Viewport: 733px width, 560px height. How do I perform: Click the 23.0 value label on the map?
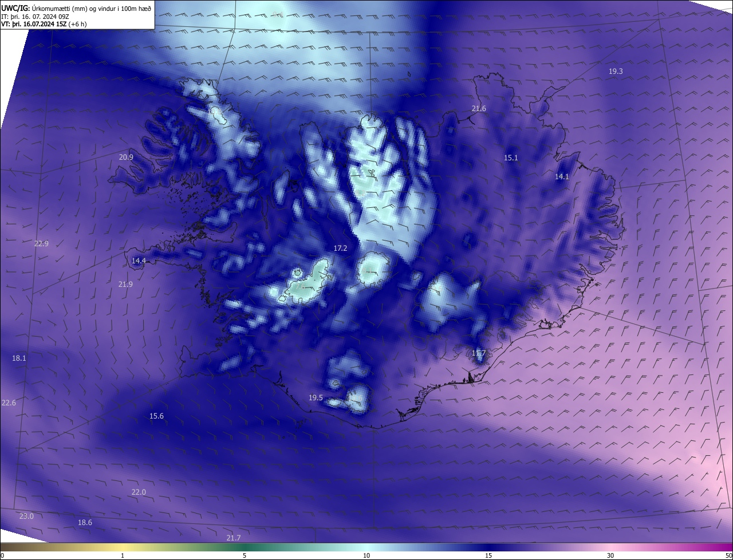(26, 516)
